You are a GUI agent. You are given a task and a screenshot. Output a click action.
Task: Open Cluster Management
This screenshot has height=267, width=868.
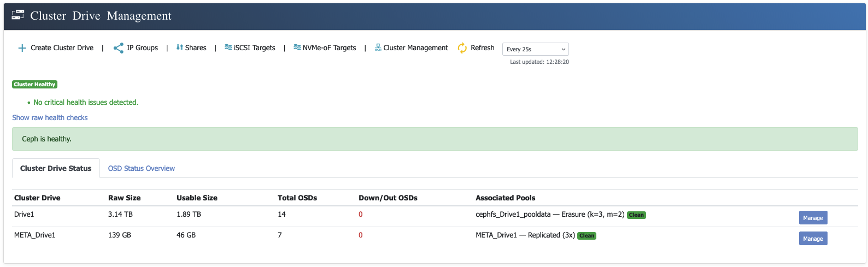pos(415,48)
